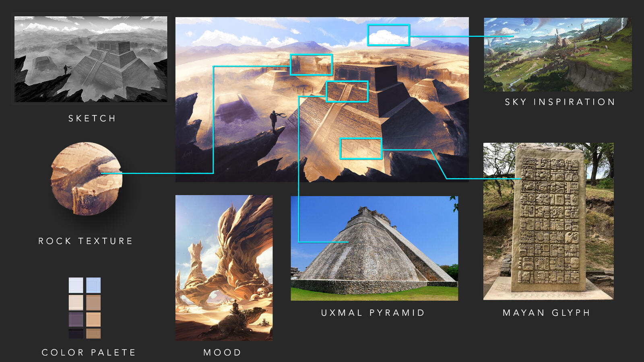Image resolution: width=644 pixels, height=362 pixels.
Task: Click the MAYAN GLYPH caption
Action: (546, 313)
